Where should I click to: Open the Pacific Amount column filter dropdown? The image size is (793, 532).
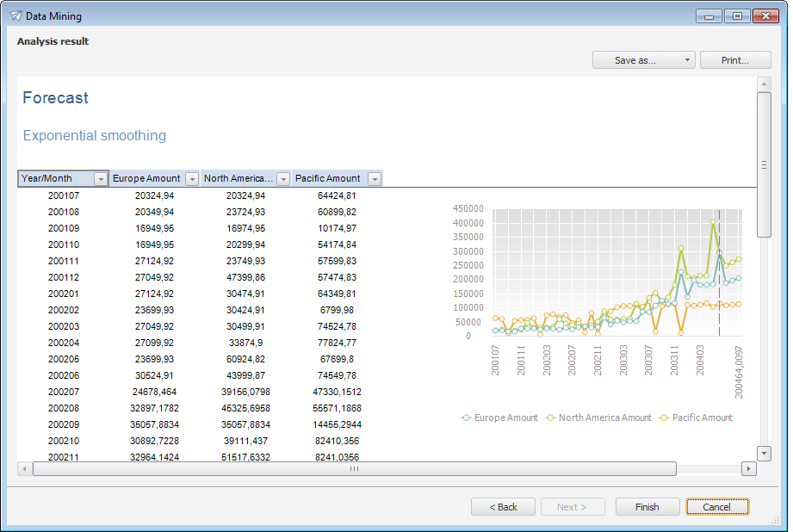click(x=374, y=178)
